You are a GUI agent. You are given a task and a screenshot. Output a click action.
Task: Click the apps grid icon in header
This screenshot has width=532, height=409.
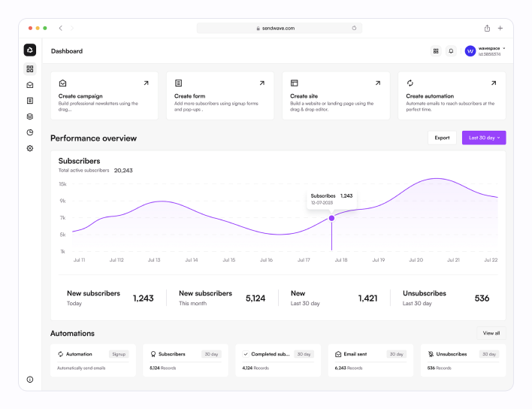pos(436,51)
